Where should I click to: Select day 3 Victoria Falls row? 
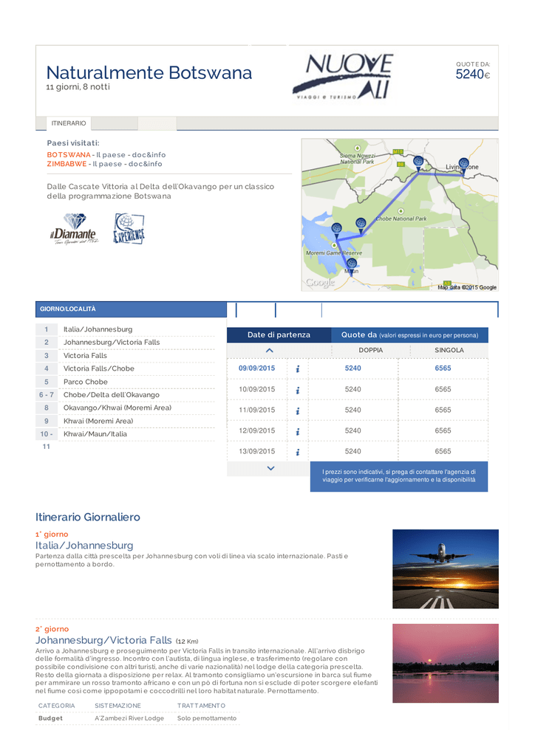coord(126,356)
